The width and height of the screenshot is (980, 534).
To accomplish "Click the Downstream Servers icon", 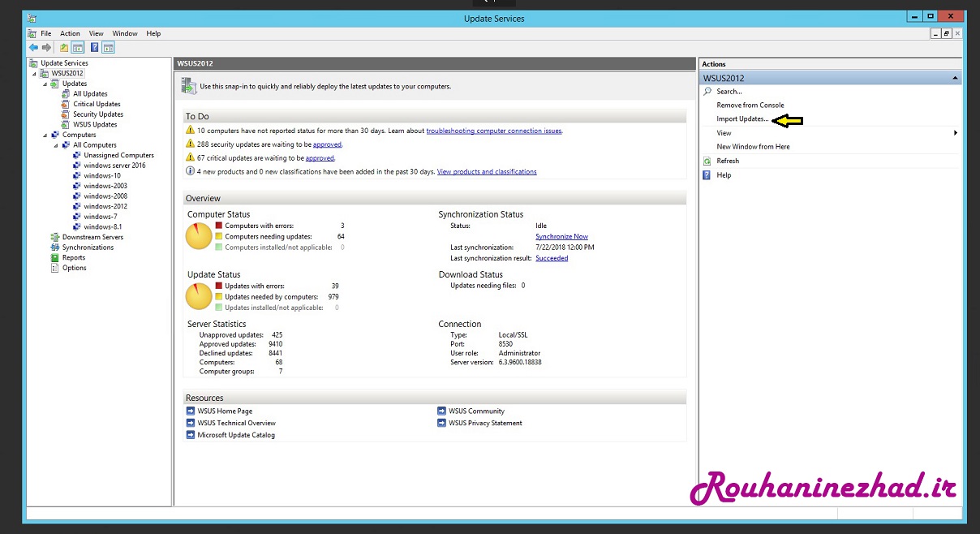I will click(57, 237).
